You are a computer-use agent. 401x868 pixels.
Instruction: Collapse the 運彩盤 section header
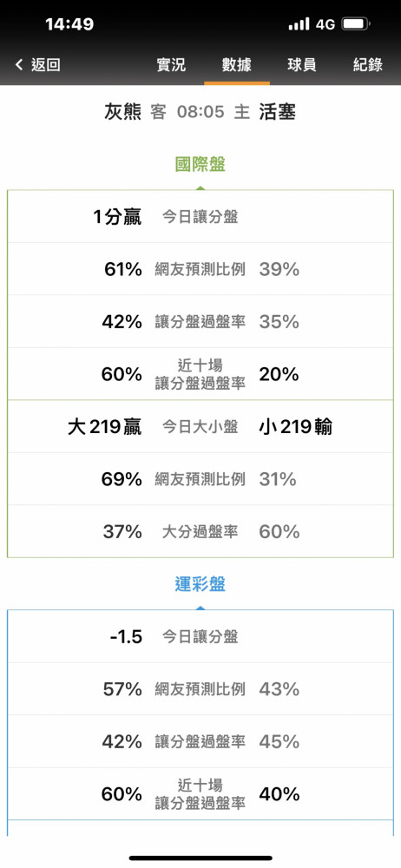tap(200, 584)
